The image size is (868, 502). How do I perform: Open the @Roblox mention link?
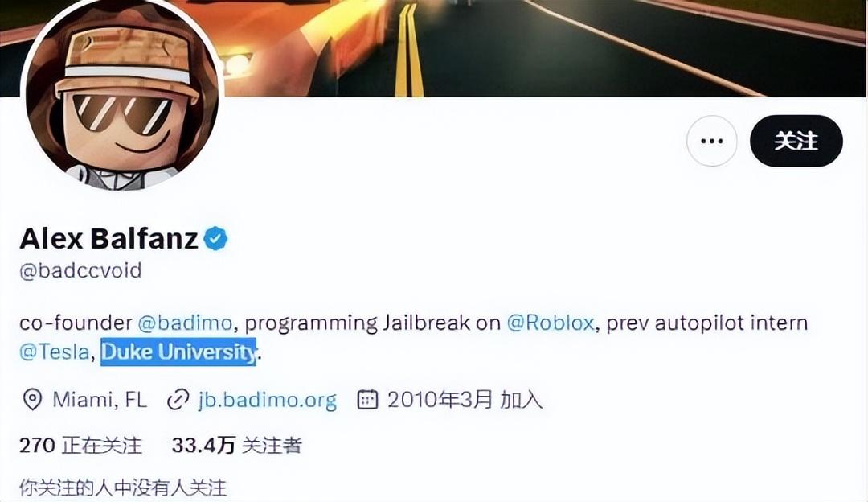(551, 323)
